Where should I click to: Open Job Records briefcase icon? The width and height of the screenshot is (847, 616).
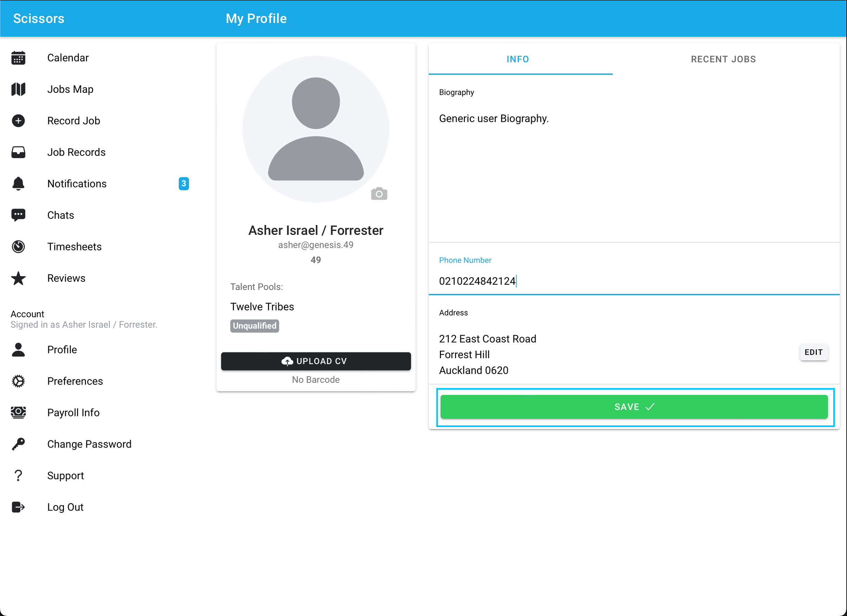[18, 152]
